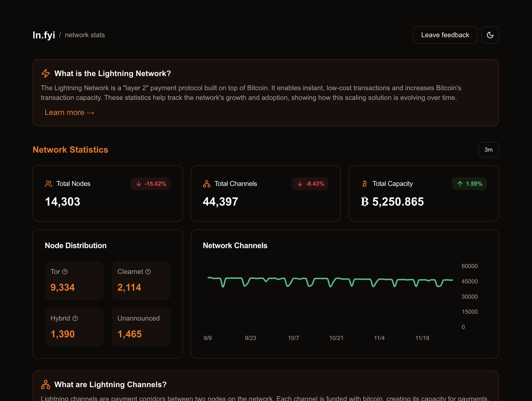The image size is (532, 401).
Task: Toggle dark mode with the moon icon
Action: 490,35
